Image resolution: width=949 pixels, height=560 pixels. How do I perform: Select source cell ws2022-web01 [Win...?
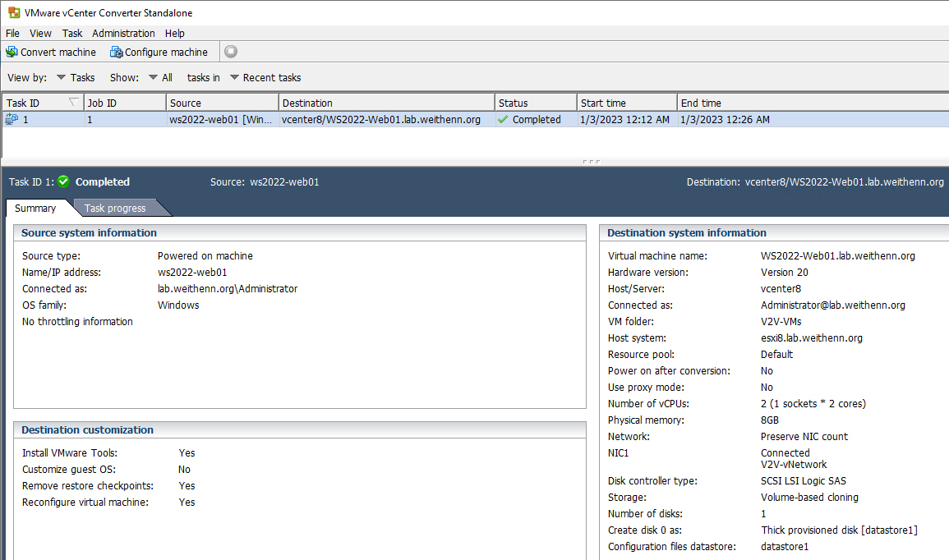[221, 119]
